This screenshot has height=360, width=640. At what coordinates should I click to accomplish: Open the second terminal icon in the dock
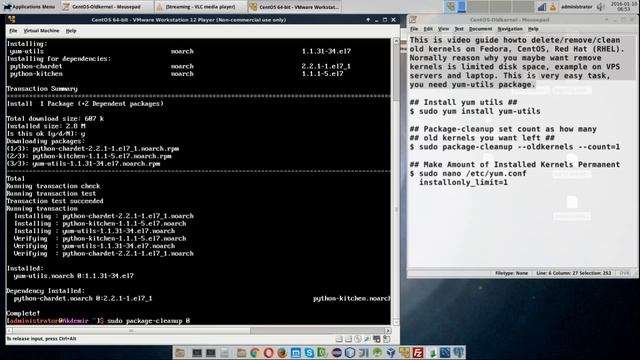tap(211, 353)
